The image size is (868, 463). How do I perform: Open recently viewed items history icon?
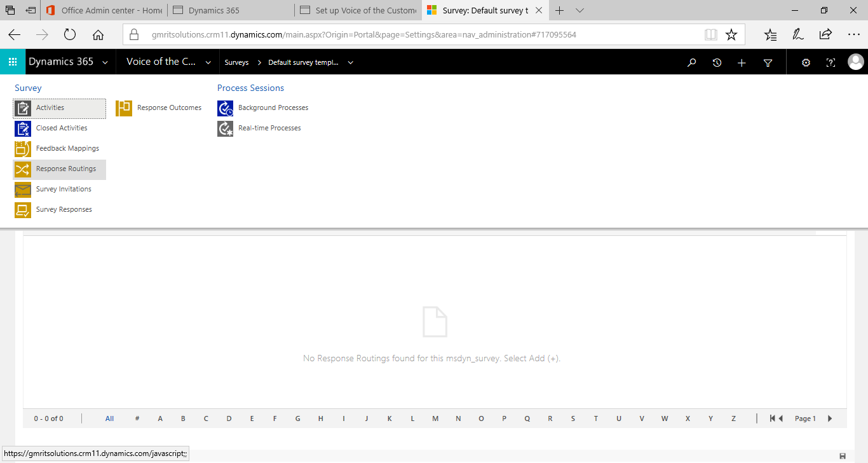tap(717, 62)
